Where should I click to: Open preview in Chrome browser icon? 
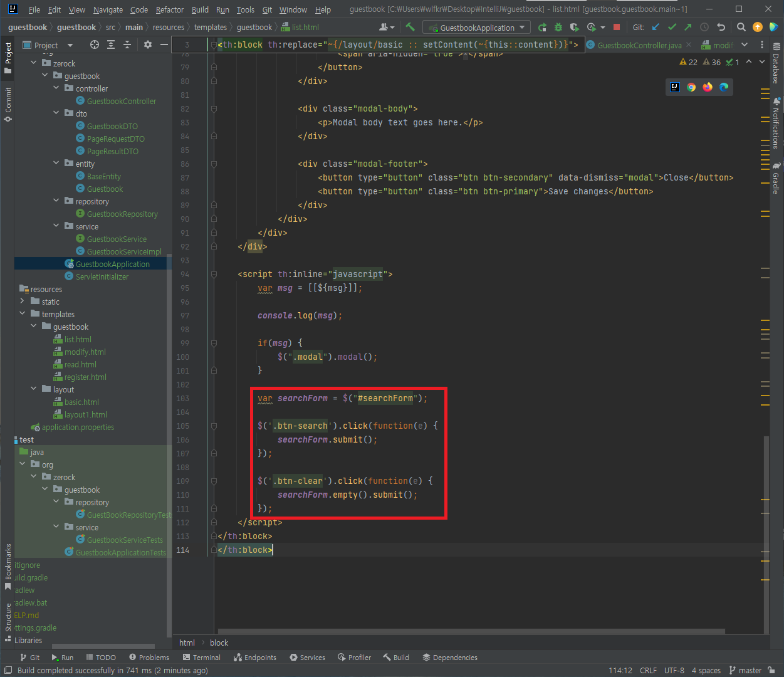tap(691, 87)
